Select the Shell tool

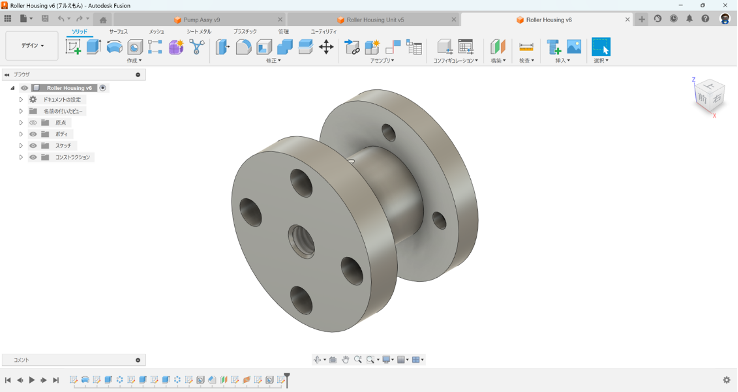[x=264, y=47]
